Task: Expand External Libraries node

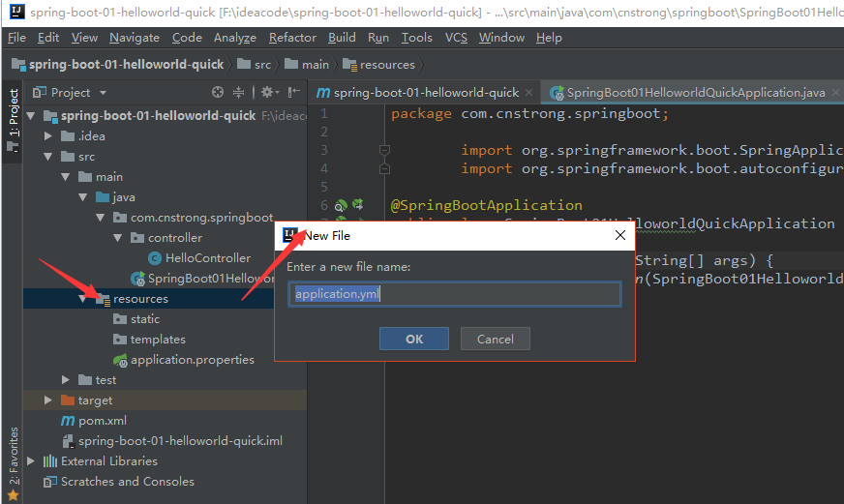Action: pyautogui.click(x=31, y=461)
